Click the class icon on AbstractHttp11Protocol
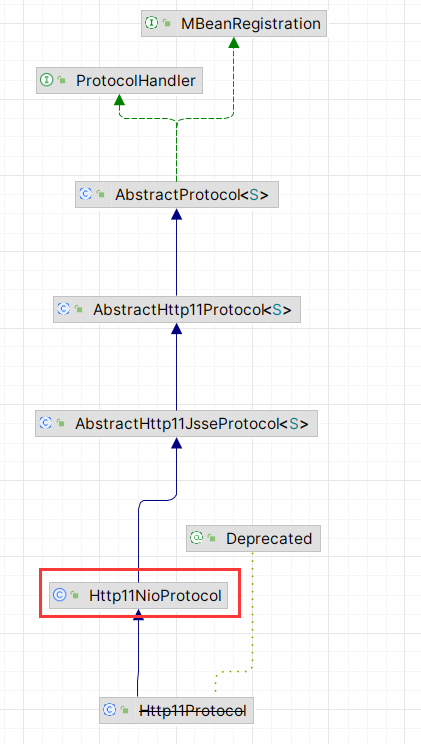 (64, 309)
